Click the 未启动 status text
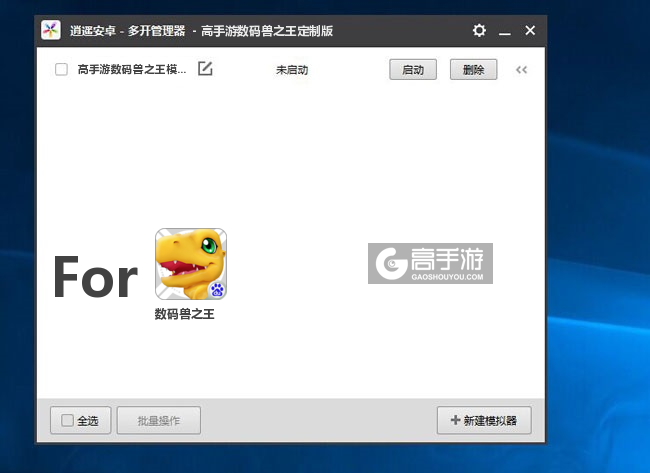The height and width of the screenshot is (473, 650). point(292,70)
